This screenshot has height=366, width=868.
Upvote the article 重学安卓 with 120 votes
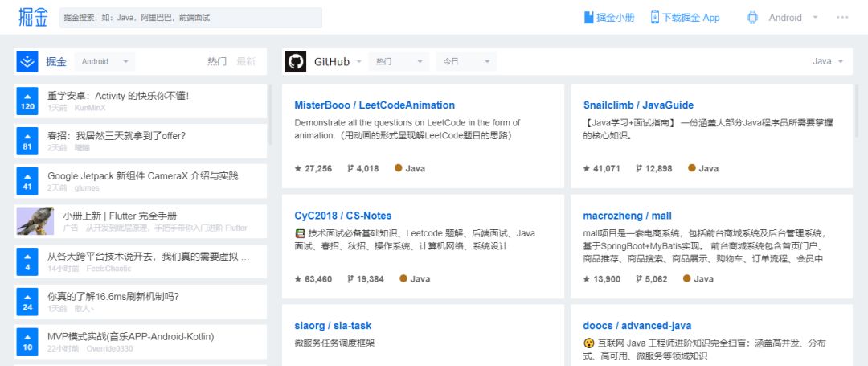click(x=27, y=101)
